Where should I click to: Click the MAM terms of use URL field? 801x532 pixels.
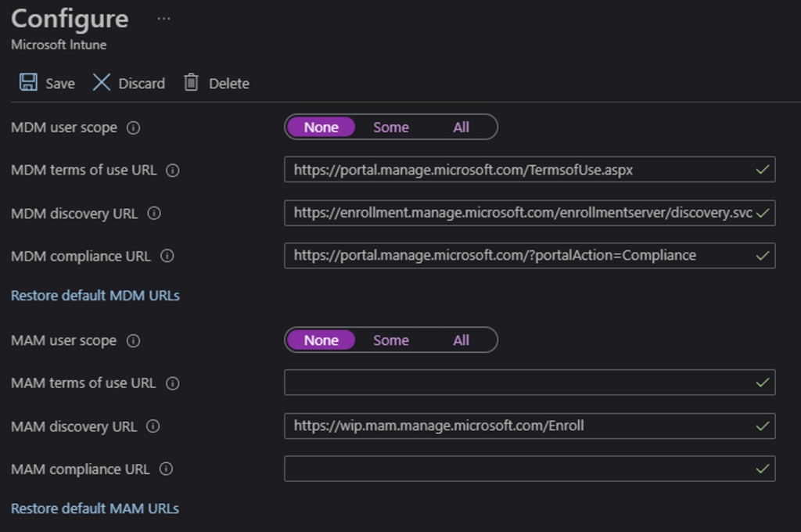click(516, 383)
